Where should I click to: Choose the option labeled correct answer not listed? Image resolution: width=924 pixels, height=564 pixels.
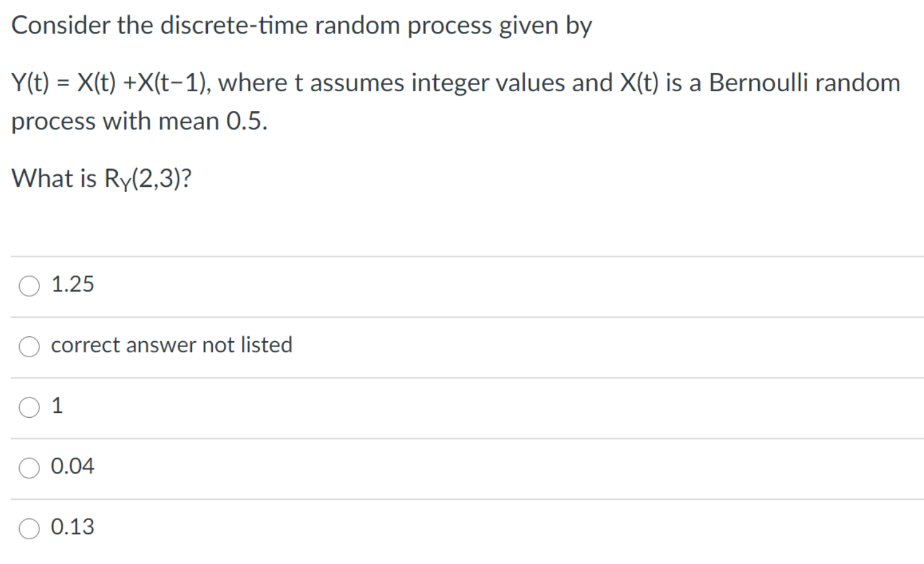[28, 346]
